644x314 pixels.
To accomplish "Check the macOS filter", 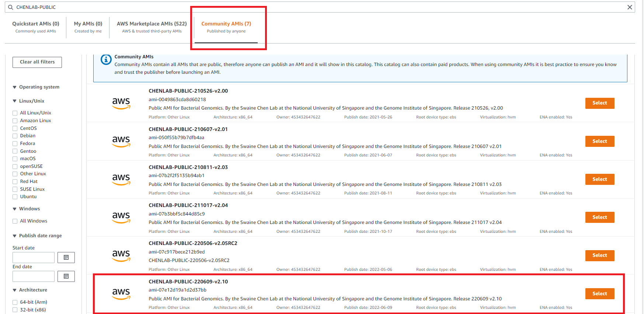I will tap(15, 159).
